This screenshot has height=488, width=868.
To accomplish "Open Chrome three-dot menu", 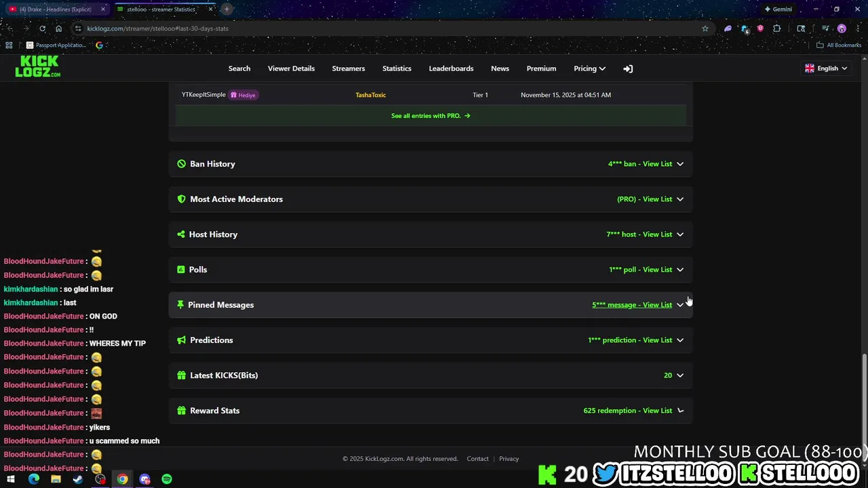I will [858, 28].
